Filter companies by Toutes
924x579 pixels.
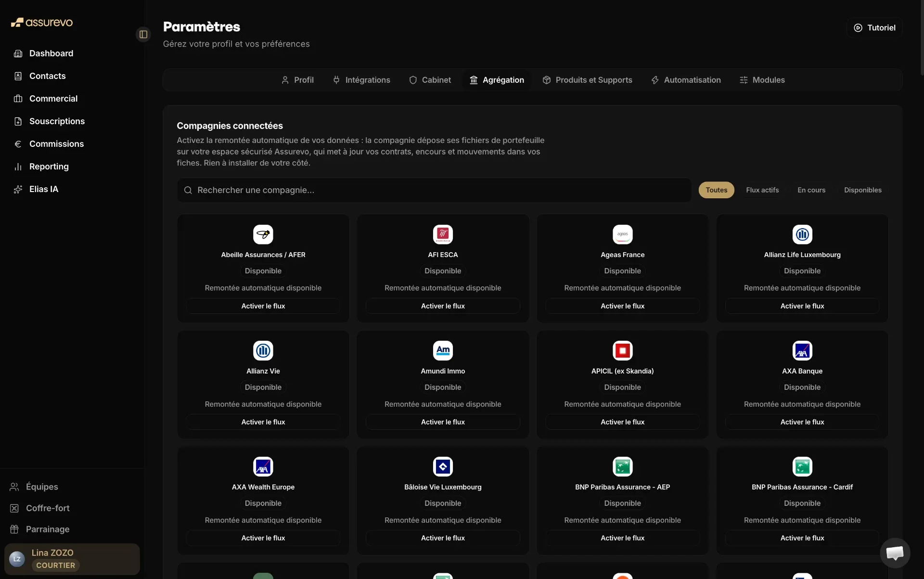[716, 190]
